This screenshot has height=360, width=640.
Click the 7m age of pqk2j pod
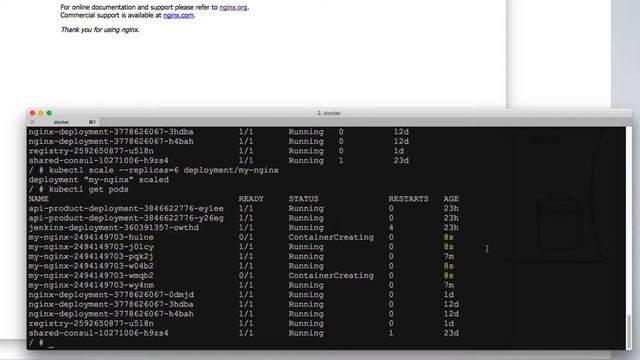click(x=449, y=257)
